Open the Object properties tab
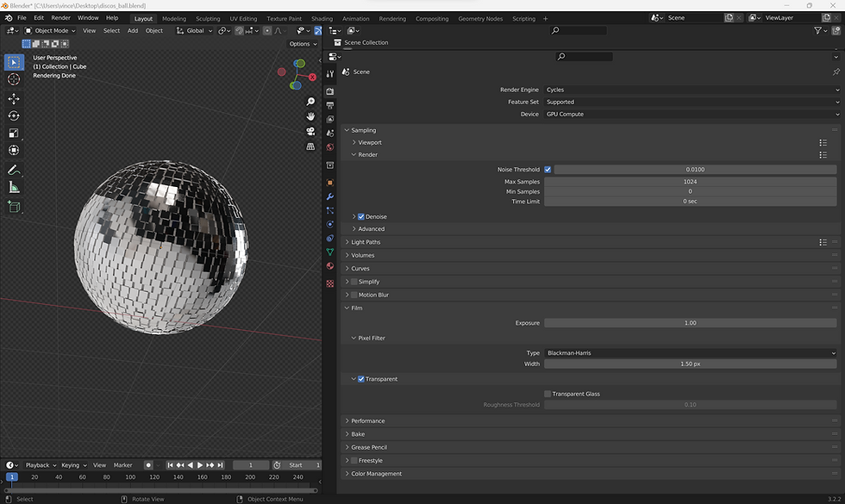The height and width of the screenshot is (504, 845). pos(329,183)
